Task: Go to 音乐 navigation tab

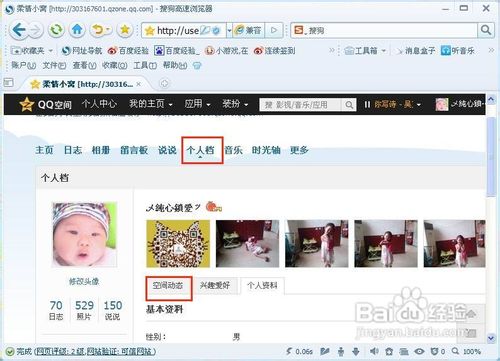Action: click(233, 150)
